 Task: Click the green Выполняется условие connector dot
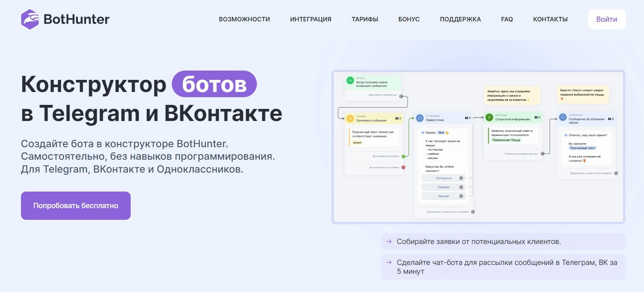[x=403, y=156]
